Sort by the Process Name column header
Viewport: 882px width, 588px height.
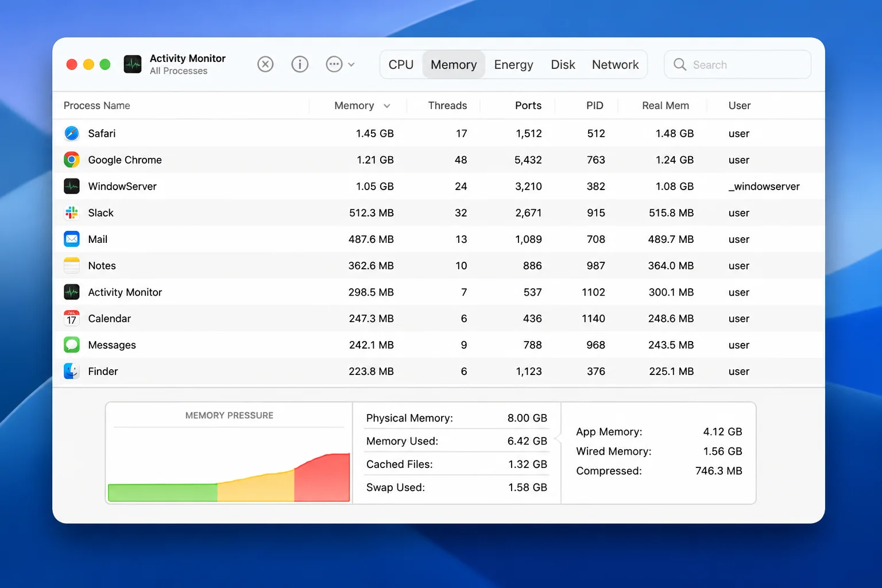tap(97, 106)
